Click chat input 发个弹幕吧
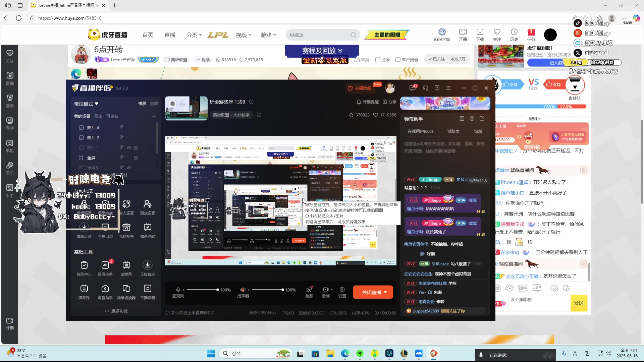The image size is (644, 362). click(x=539, y=303)
